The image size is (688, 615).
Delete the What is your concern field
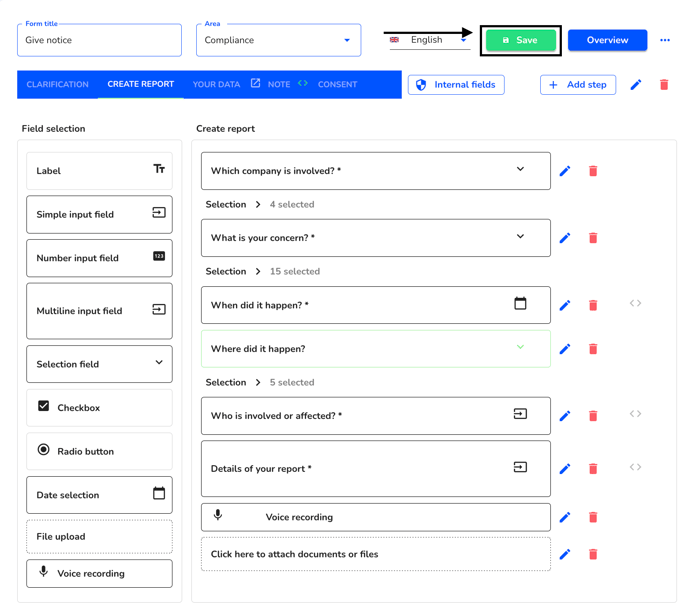point(593,238)
